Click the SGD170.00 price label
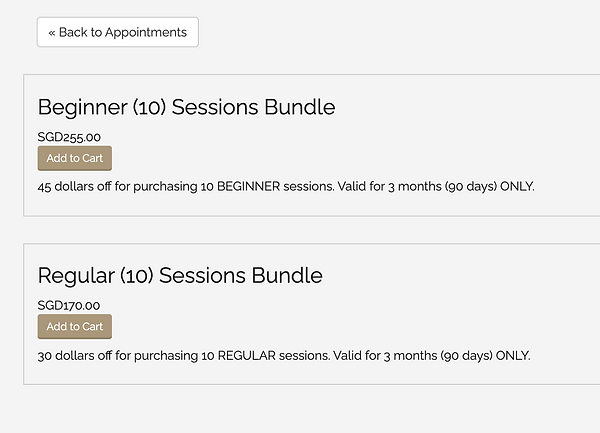Image resolution: width=600 pixels, height=433 pixels. pyautogui.click(x=68, y=305)
